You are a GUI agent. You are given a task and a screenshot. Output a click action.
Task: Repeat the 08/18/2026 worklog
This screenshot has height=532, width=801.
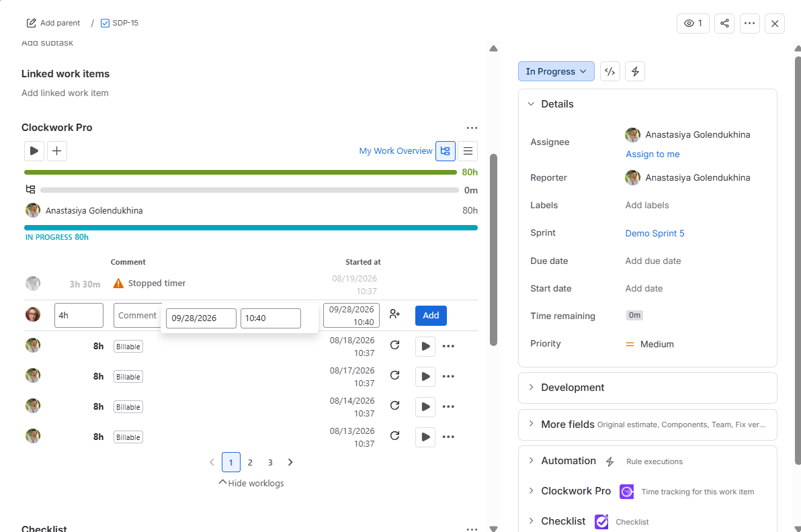[x=394, y=345]
